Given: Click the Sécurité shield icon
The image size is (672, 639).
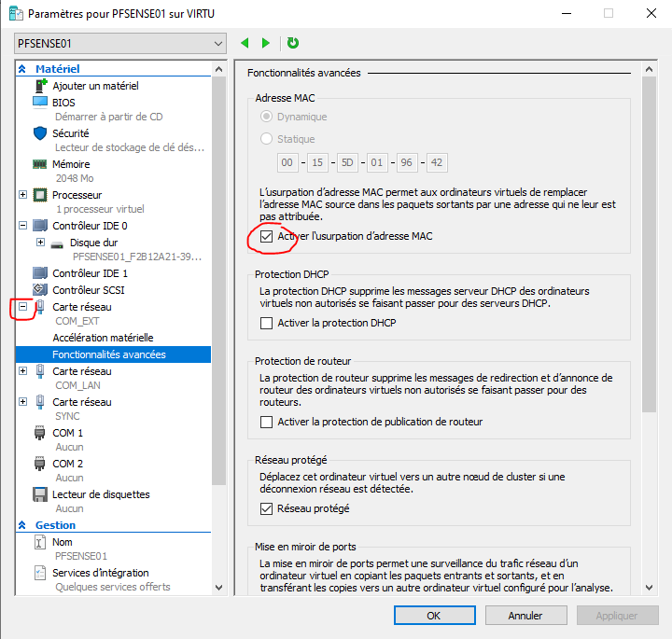Looking at the screenshot, I should [x=40, y=133].
